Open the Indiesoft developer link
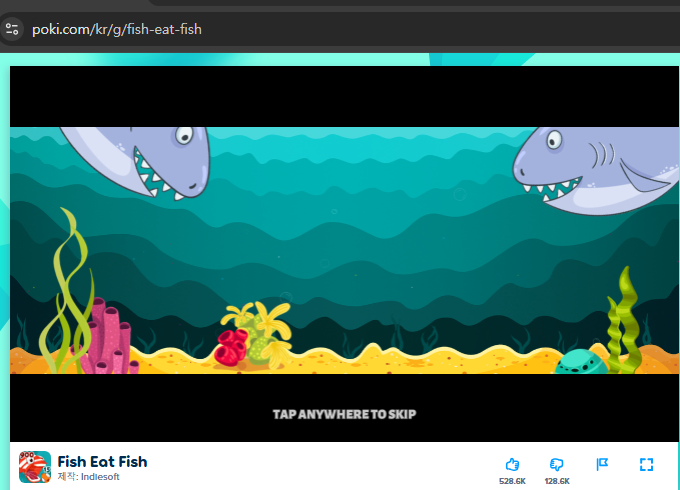 coord(100,477)
